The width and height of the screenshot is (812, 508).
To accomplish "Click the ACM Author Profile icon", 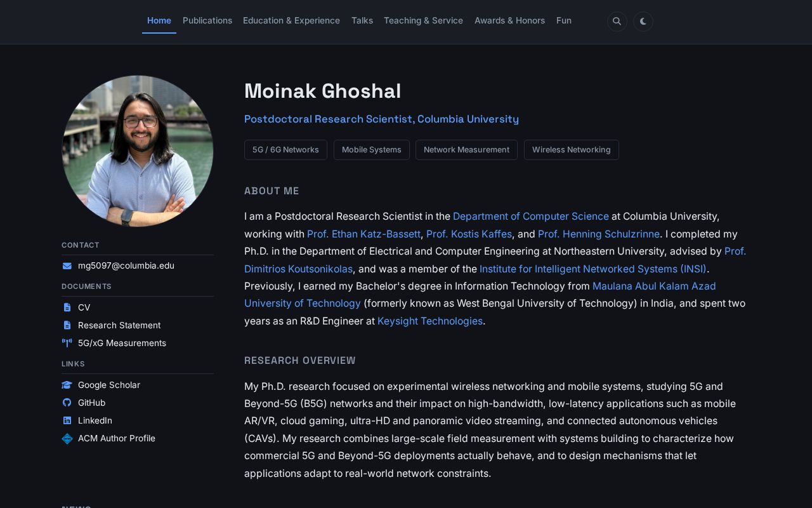I will tap(67, 439).
